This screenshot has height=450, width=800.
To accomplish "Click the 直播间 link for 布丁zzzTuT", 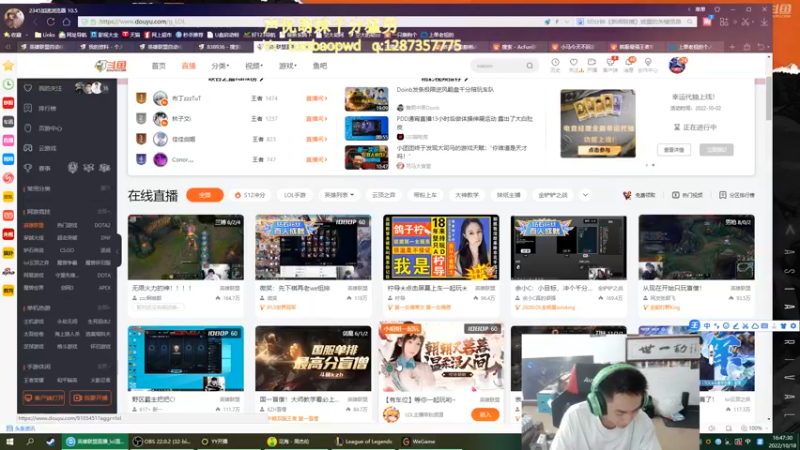I will coord(316,98).
